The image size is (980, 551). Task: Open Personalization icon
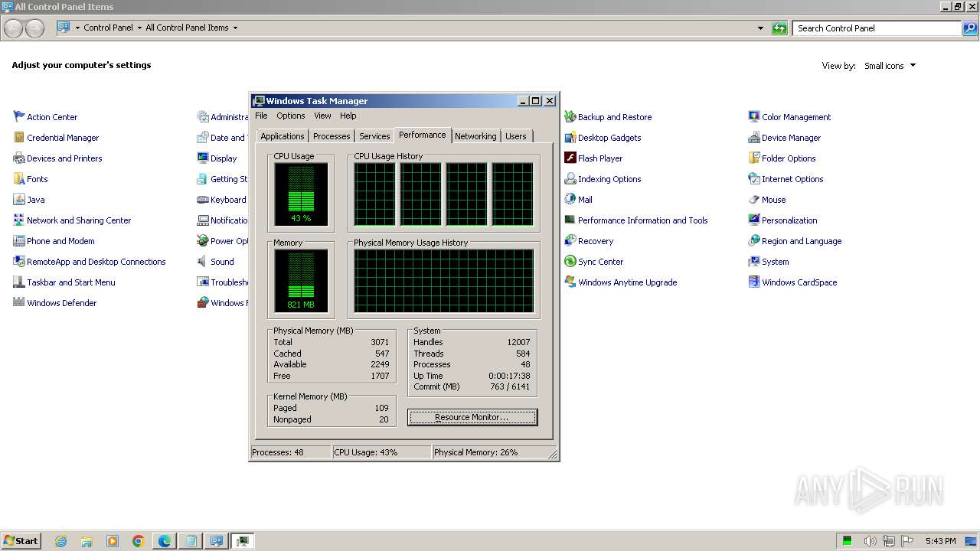[x=754, y=220]
